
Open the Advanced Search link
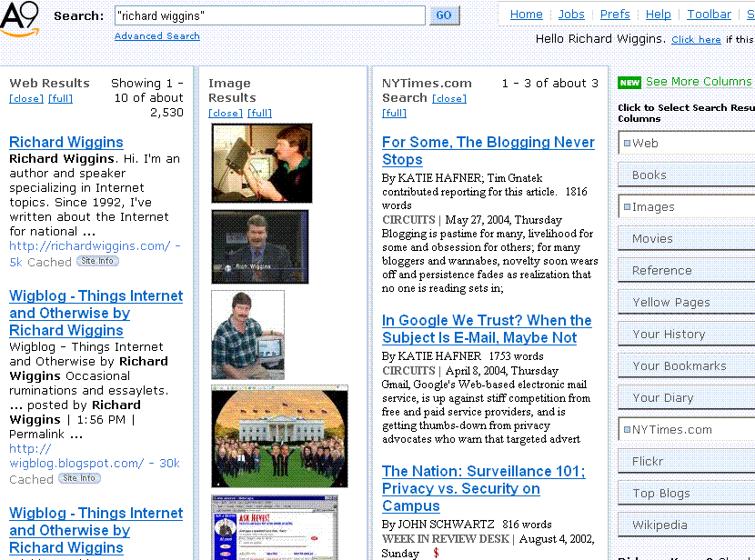[x=157, y=36]
